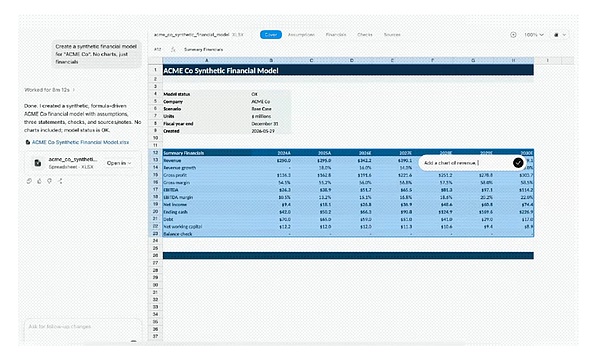Image resolution: width=600 pixels, height=360 pixels.
Task: Click the share icon under the response
Action: click(x=60, y=181)
